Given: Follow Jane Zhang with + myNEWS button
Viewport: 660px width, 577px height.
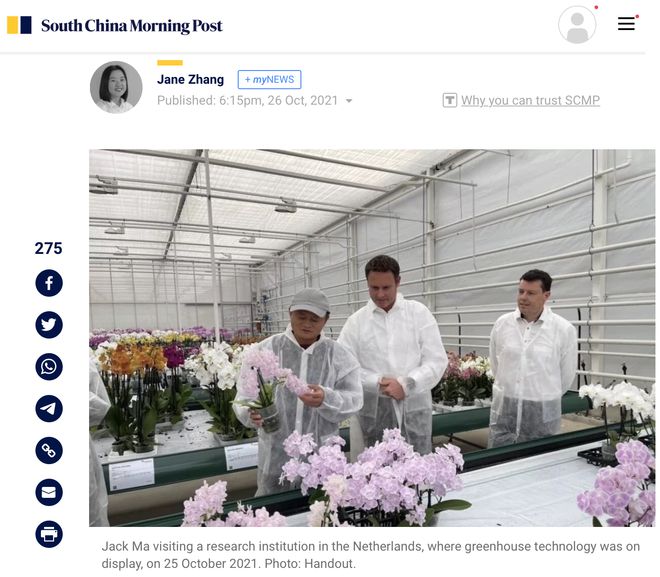Looking at the screenshot, I should [x=269, y=80].
